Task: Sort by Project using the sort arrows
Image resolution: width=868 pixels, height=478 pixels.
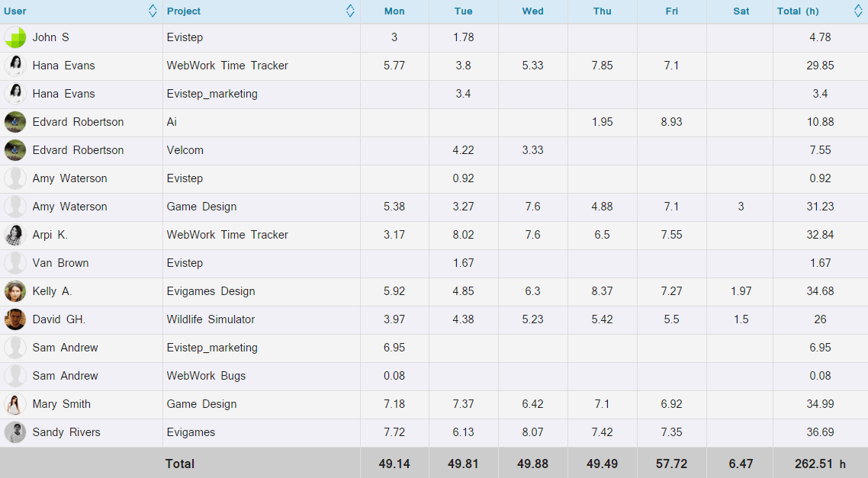Action: (349, 11)
